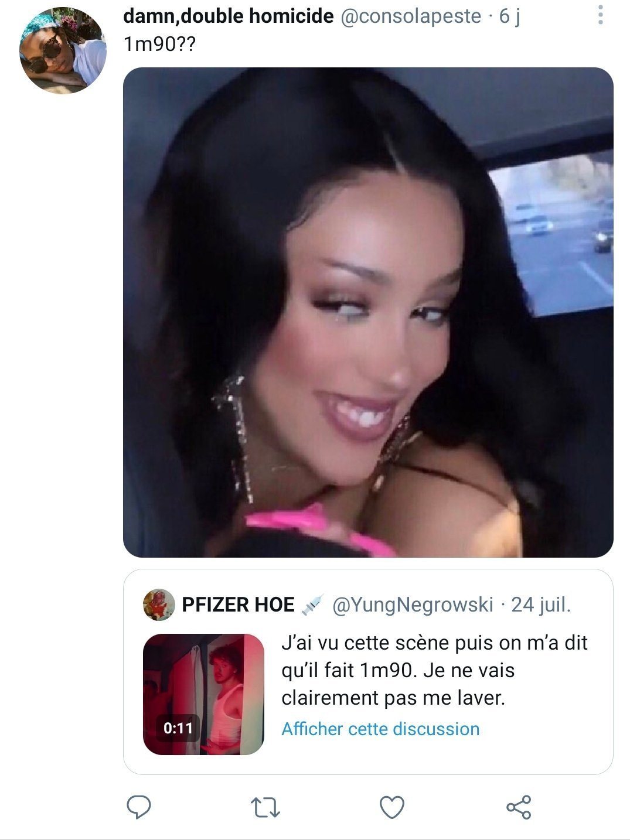Open the consolapeste profile avatar
The width and height of the screenshot is (630, 840).
click(x=63, y=51)
